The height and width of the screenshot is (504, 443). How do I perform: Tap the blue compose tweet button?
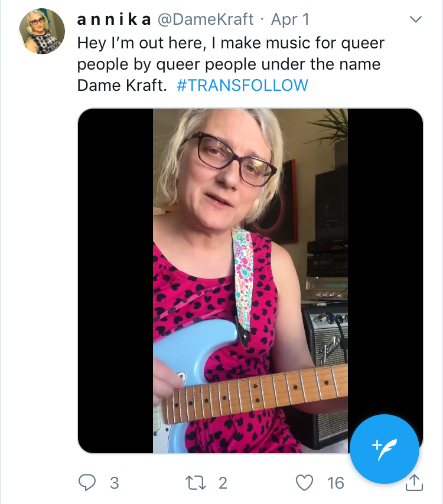[x=385, y=449]
